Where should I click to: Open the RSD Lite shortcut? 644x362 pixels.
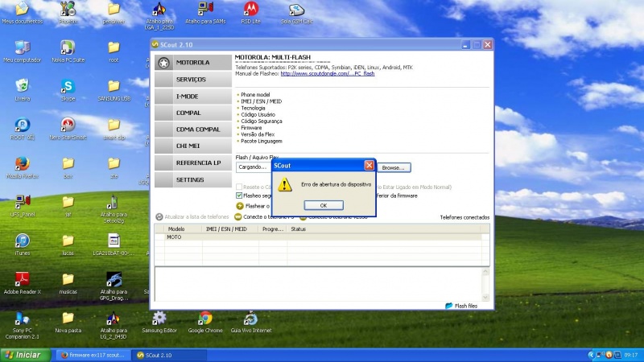click(x=251, y=13)
